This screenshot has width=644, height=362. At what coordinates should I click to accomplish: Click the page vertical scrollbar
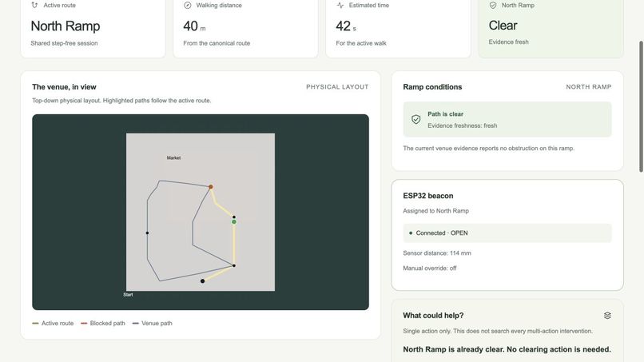[641, 106]
